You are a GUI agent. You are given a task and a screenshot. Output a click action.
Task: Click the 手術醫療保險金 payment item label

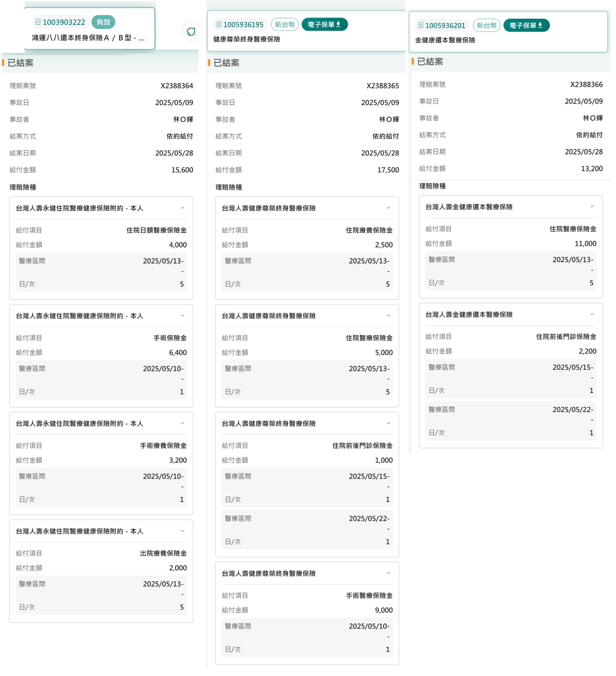pos(369,595)
